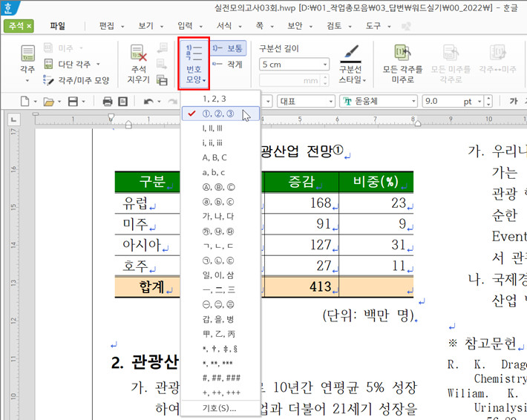Click 기호(S)... at list bottom

point(220,407)
